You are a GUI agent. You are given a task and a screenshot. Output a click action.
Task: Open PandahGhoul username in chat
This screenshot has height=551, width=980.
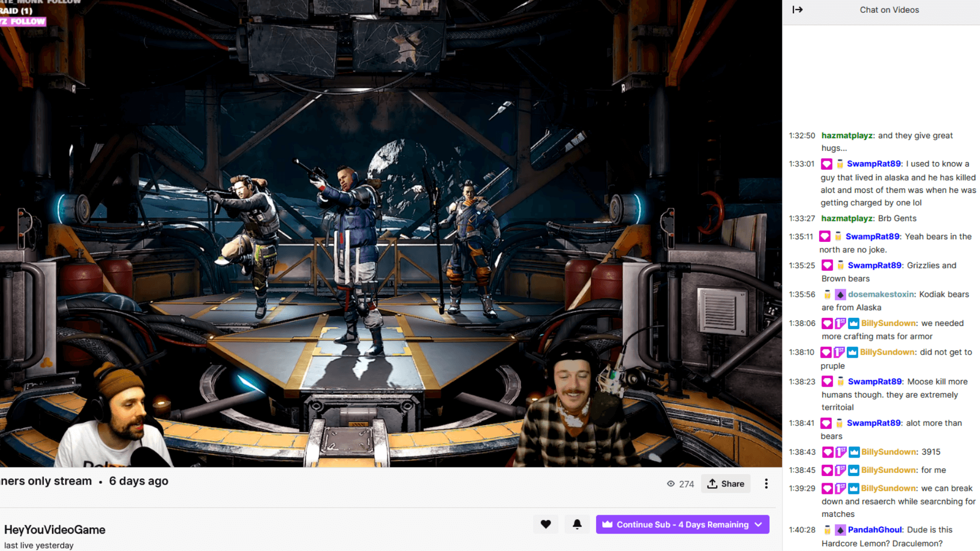(875, 530)
